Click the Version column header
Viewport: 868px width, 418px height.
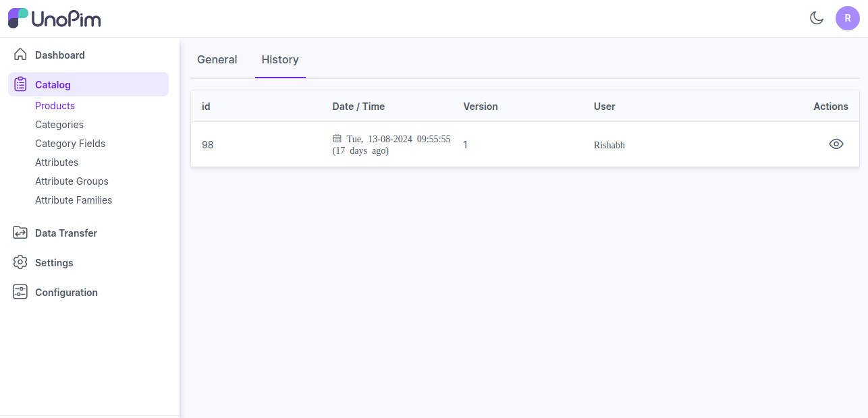coord(480,107)
